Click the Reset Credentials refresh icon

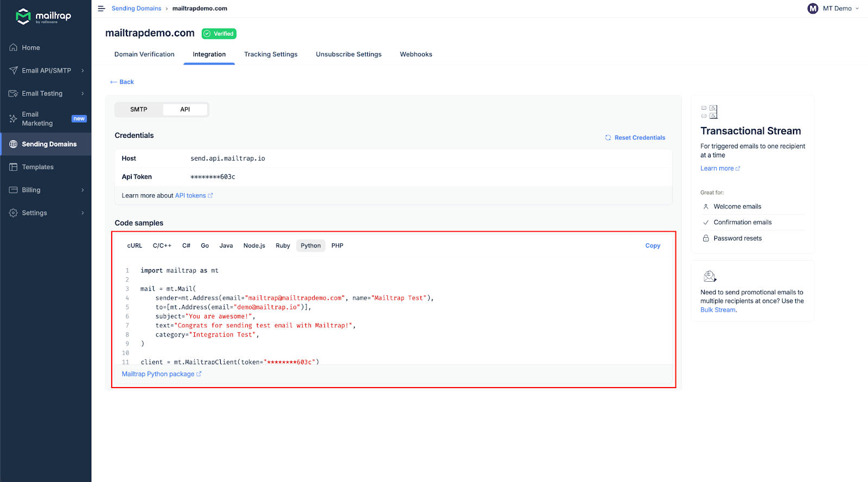click(x=608, y=138)
